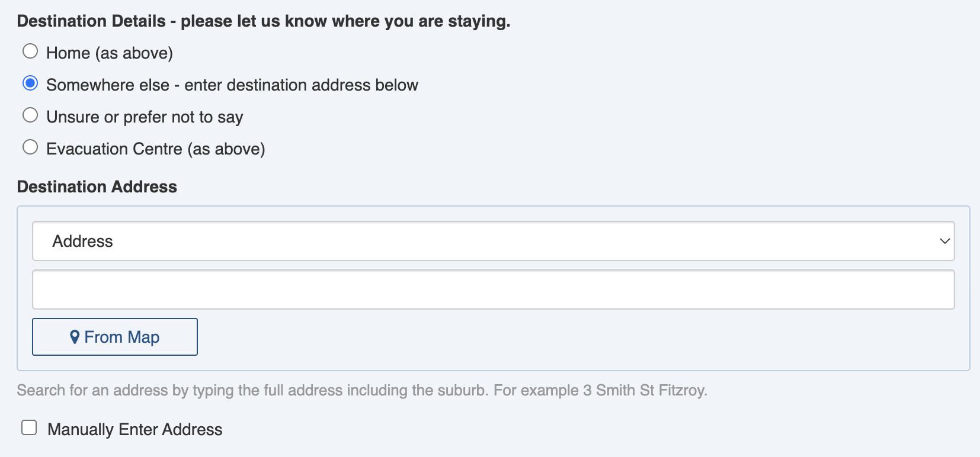Click the map pin icon

click(x=75, y=337)
